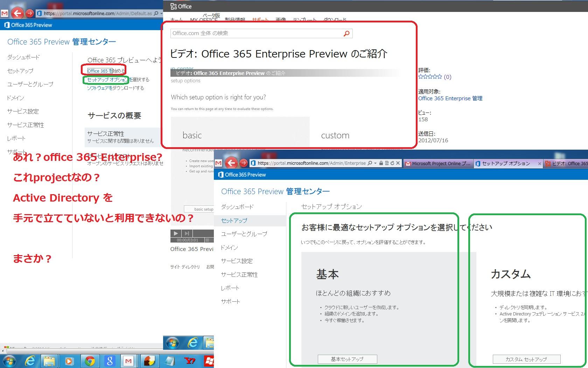Click the 基本セットアップ button
The image size is (588, 368).
[347, 359]
